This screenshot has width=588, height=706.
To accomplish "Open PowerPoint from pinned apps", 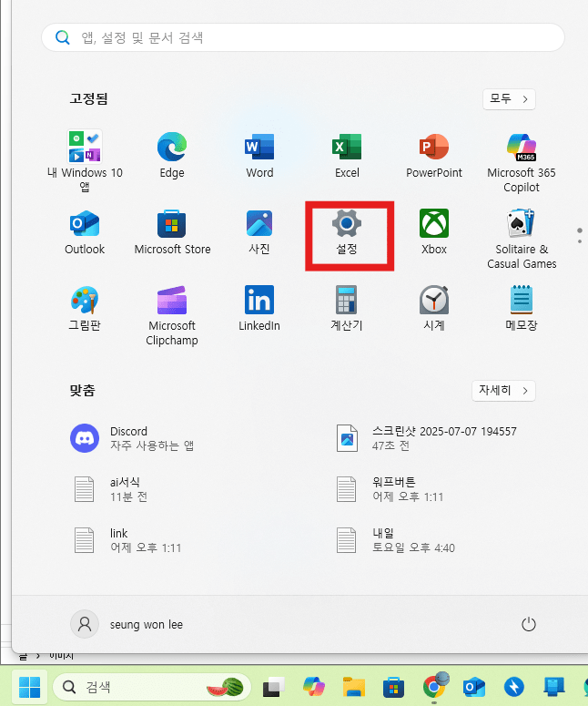I will [434, 156].
